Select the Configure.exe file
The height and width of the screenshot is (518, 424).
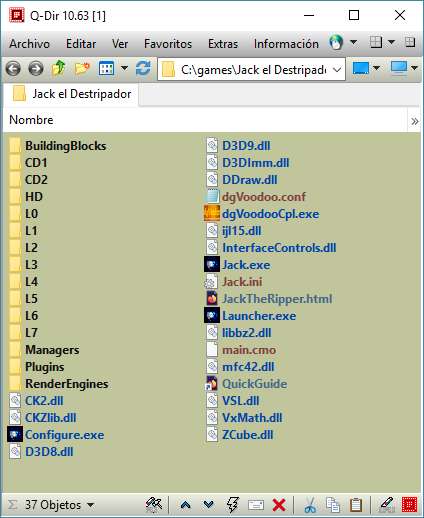tap(56, 435)
